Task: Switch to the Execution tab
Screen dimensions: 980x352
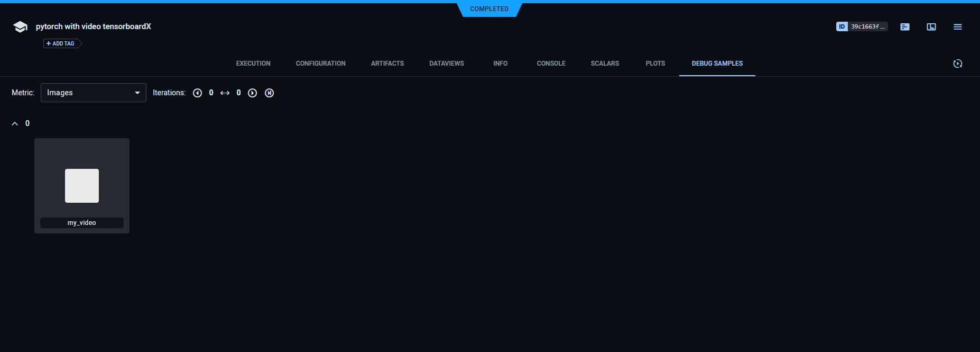Action: click(x=253, y=64)
